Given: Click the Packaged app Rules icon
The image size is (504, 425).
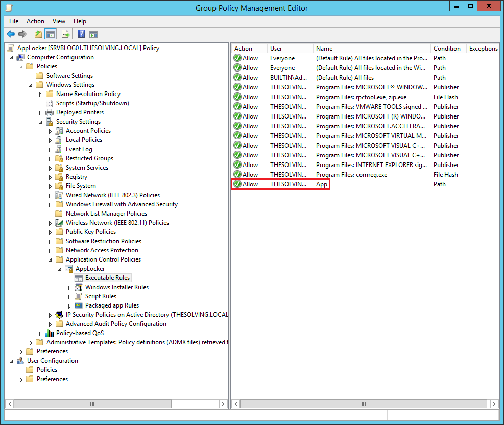Looking at the screenshot, I should [x=79, y=305].
